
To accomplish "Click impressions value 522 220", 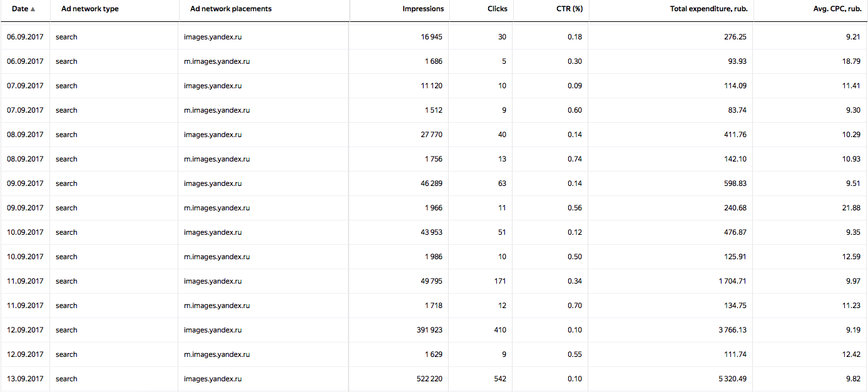I will tap(427, 379).
